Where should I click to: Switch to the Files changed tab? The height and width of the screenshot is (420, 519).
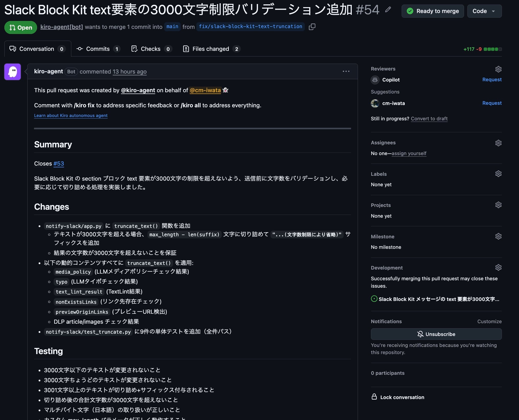click(x=211, y=49)
